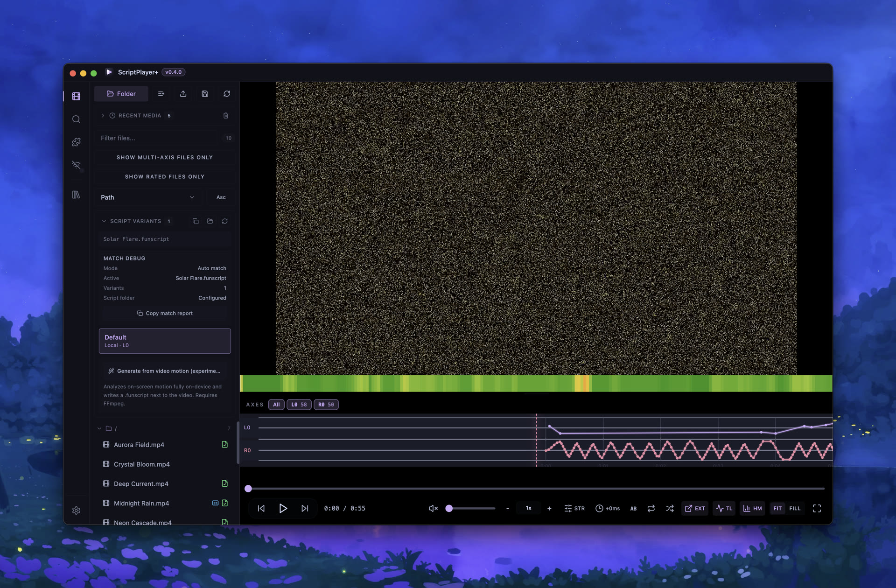Open STR stroke range settings

(x=574, y=508)
